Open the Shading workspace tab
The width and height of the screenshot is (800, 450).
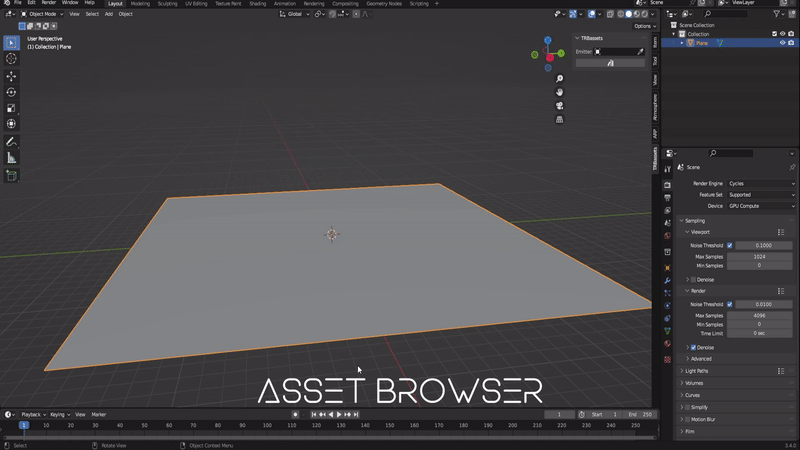point(258,4)
